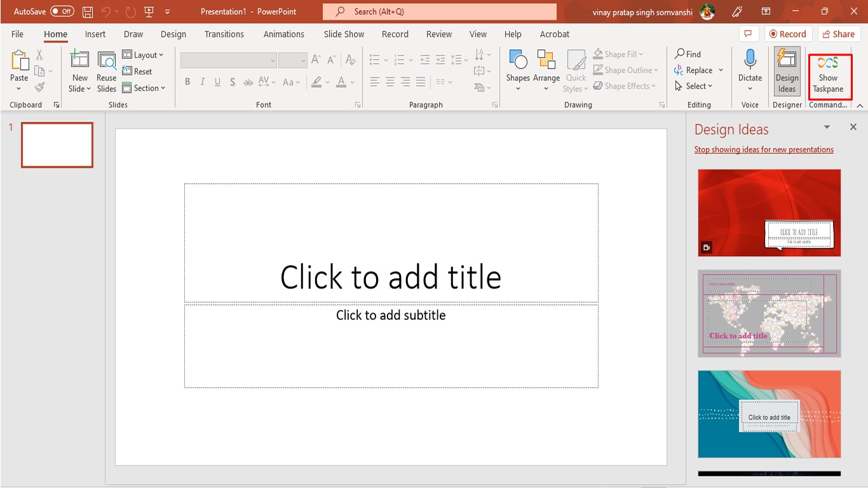Toggle the AutoSave switch

click(62, 11)
